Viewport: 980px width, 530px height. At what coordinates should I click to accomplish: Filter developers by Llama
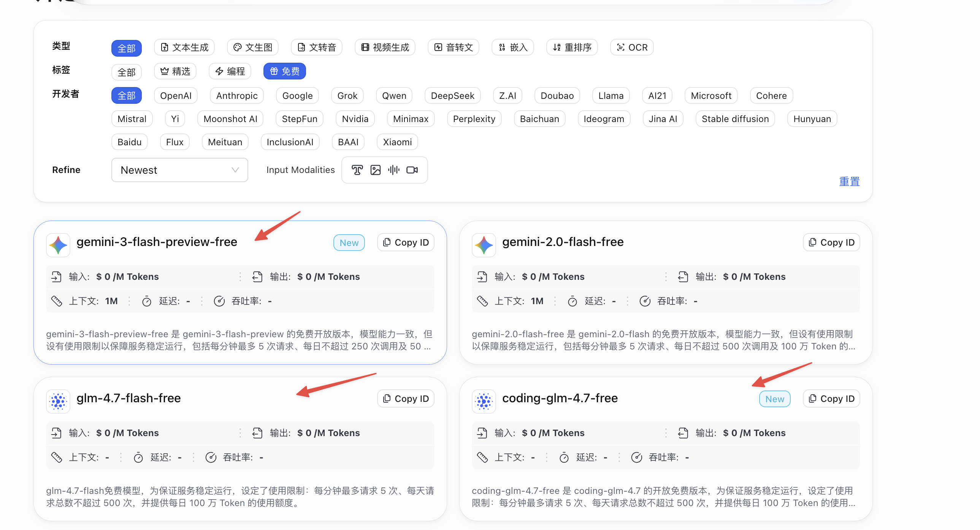(x=611, y=95)
